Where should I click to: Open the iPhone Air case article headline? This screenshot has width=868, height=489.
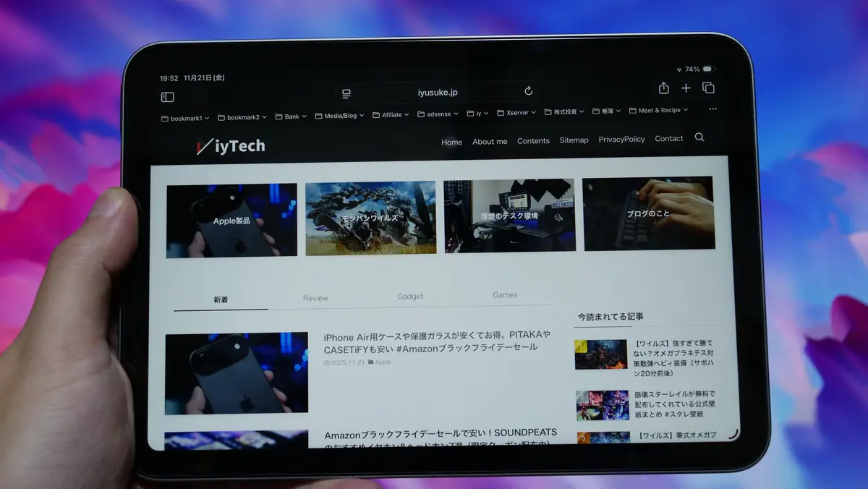[x=437, y=341]
